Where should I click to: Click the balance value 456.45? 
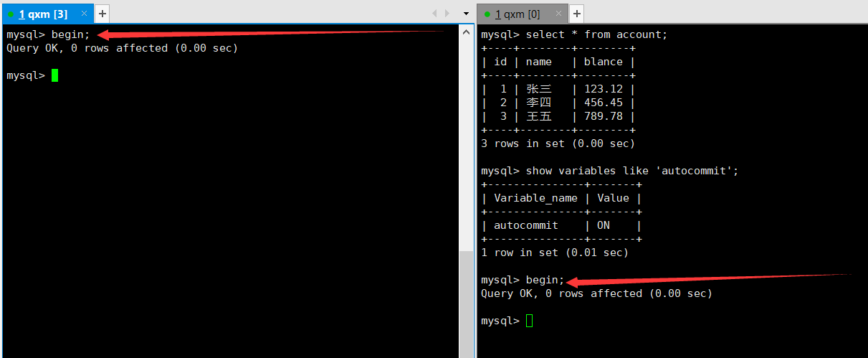(x=603, y=103)
